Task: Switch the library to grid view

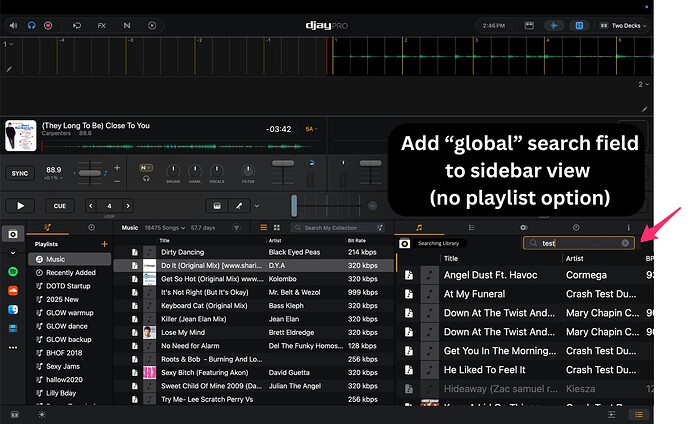Action: (276, 228)
